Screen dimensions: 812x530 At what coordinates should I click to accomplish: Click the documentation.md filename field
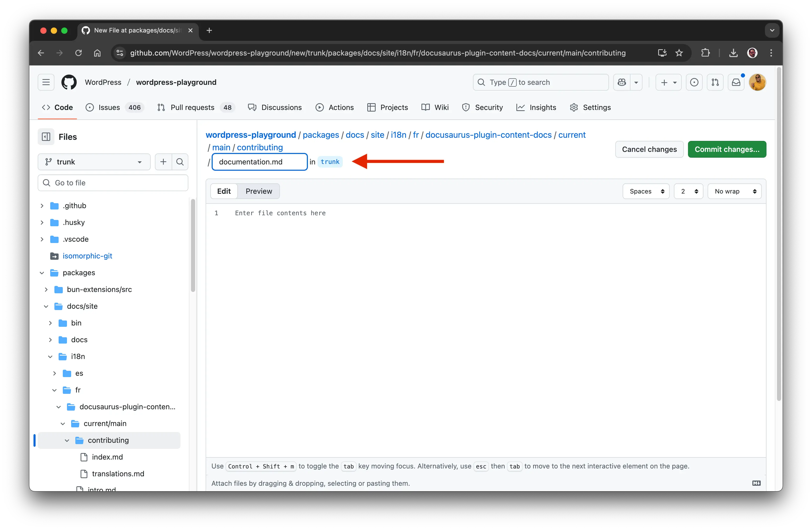259,162
